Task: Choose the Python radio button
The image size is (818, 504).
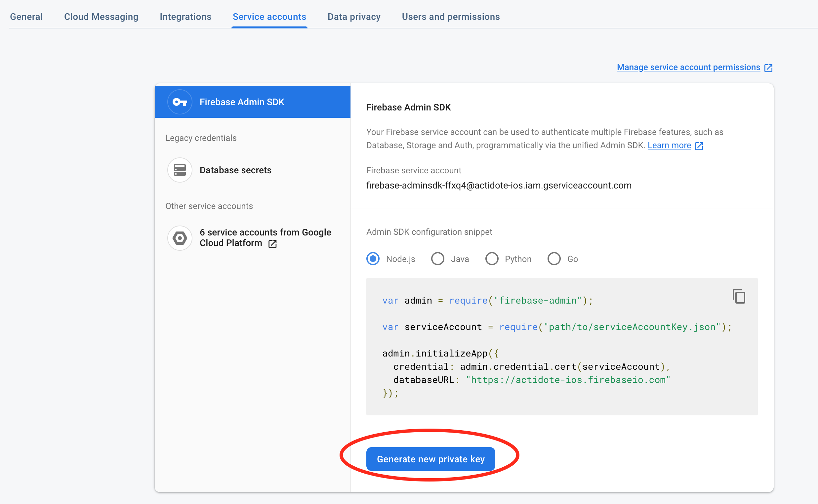Action: coord(492,259)
